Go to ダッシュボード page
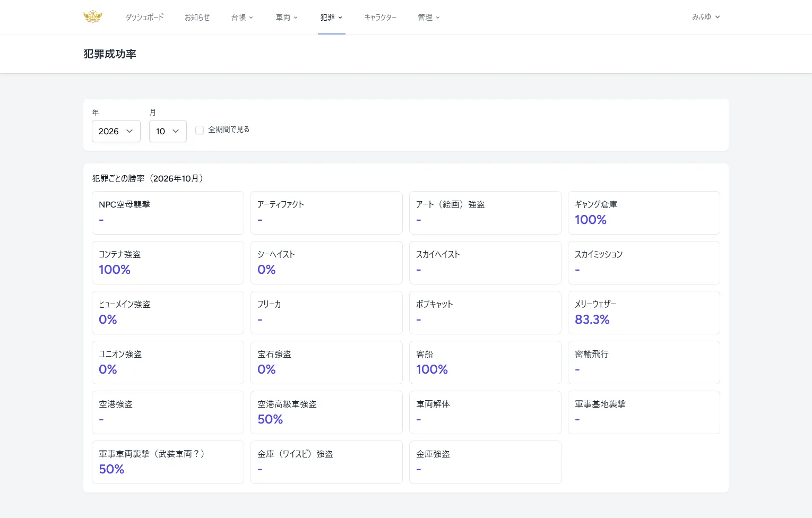The width and height of the screenshot is (812, 518). click(x=144, y=18)
